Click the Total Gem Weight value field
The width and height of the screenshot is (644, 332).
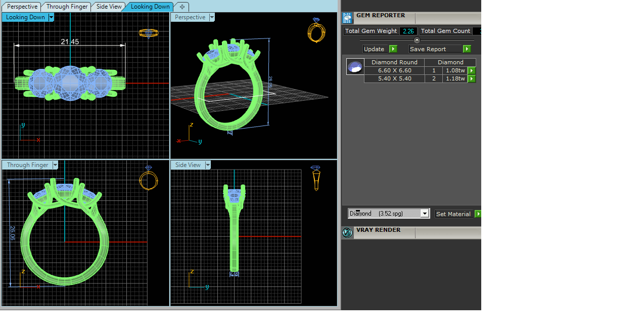pos(408,31)
